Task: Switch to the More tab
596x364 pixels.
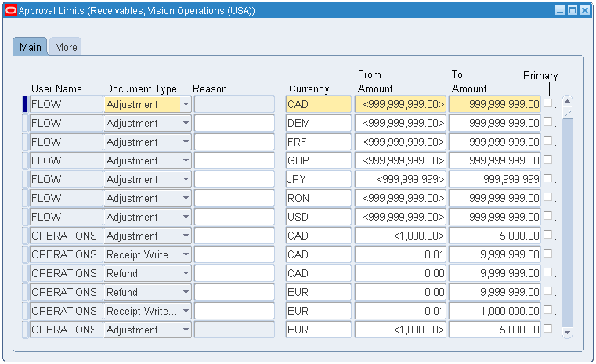Action: click(66, 47)
